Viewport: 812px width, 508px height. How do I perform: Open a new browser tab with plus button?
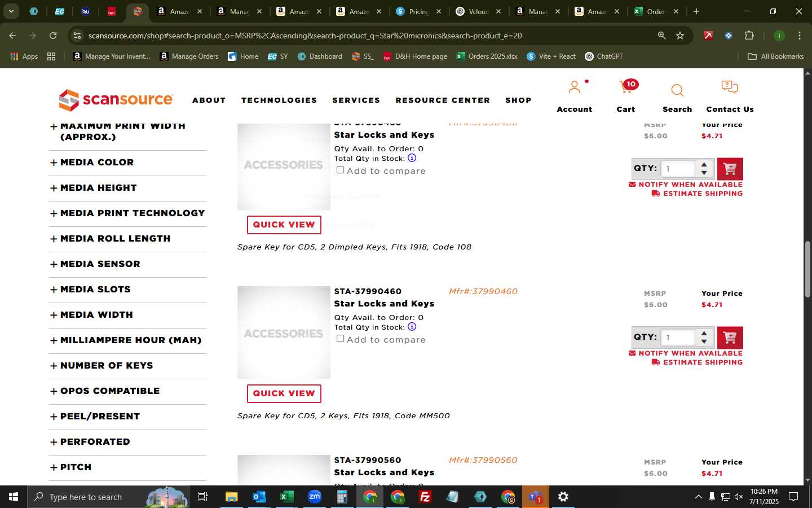696,11
